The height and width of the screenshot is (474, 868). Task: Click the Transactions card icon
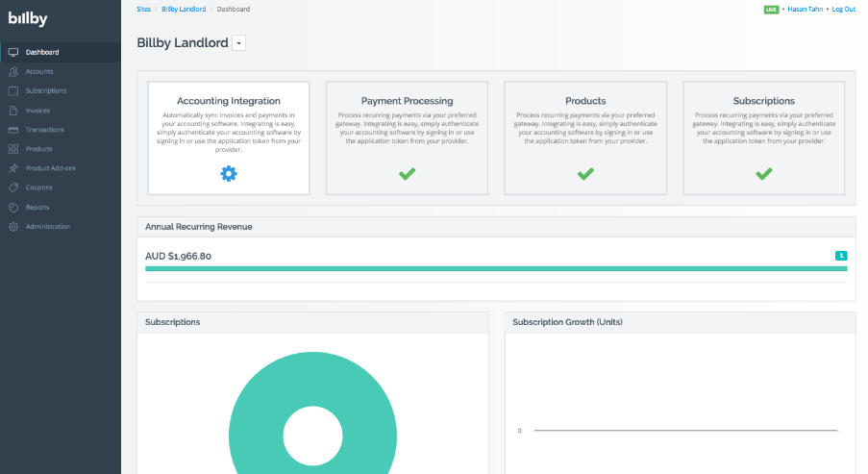[12, 130]
